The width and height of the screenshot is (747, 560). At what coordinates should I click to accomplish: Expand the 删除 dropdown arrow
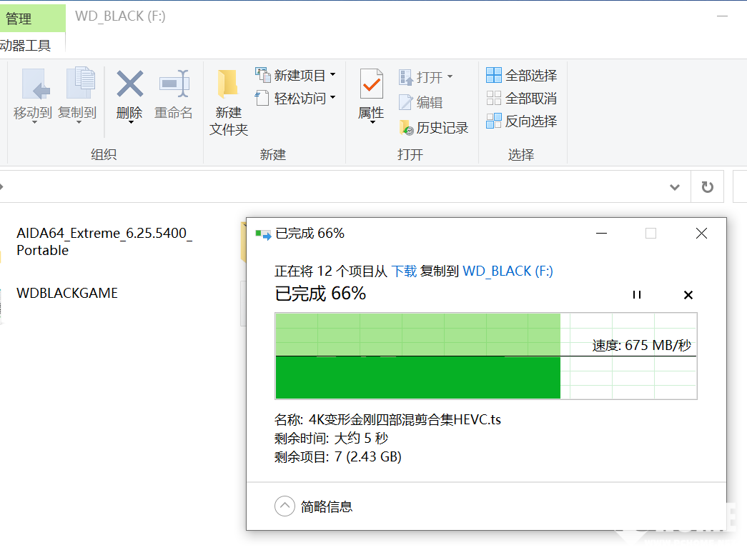pyautogui.click(x=131, y=122)
